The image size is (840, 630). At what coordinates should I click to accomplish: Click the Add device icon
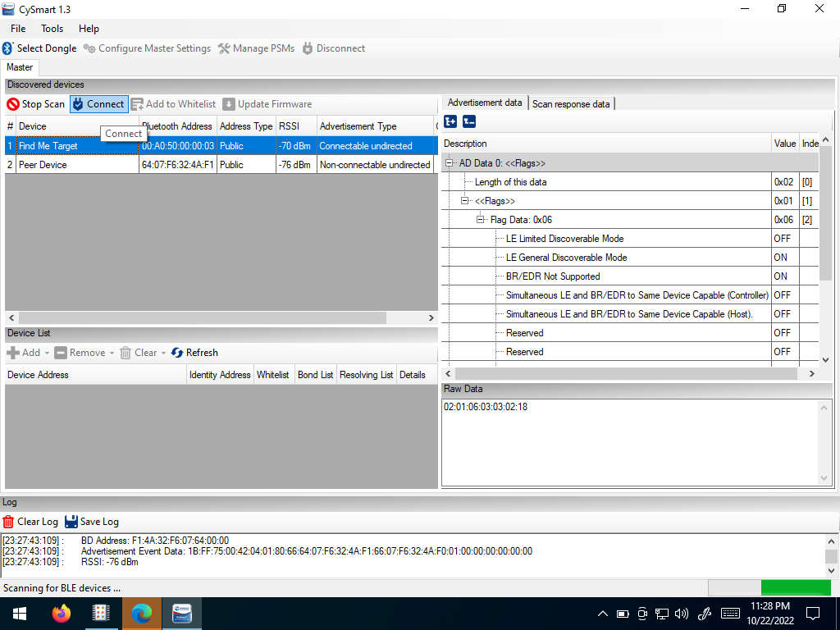pos(13,353)
